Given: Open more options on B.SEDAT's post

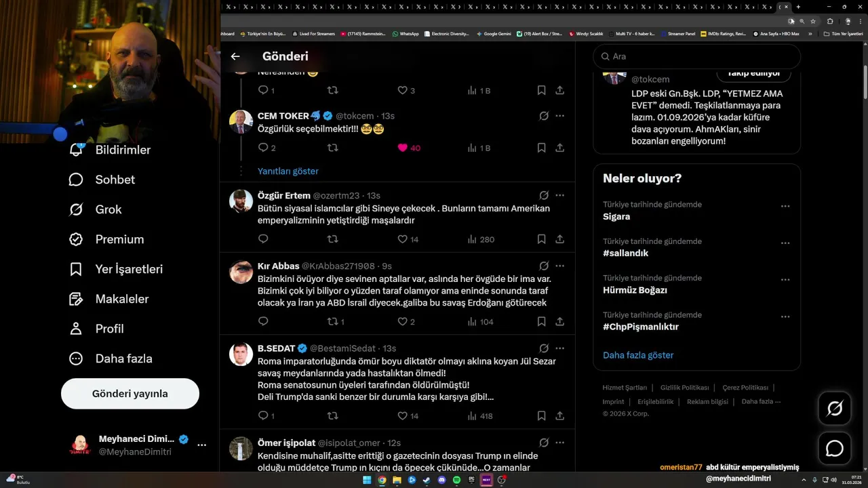Looking at the screenshot, I should pyautogui.click(x=560, y=348).
